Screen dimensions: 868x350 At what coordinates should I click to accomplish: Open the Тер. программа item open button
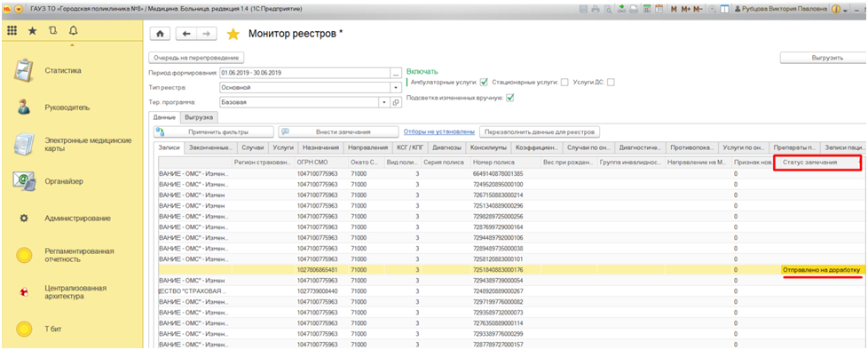[x=395, y=102]
